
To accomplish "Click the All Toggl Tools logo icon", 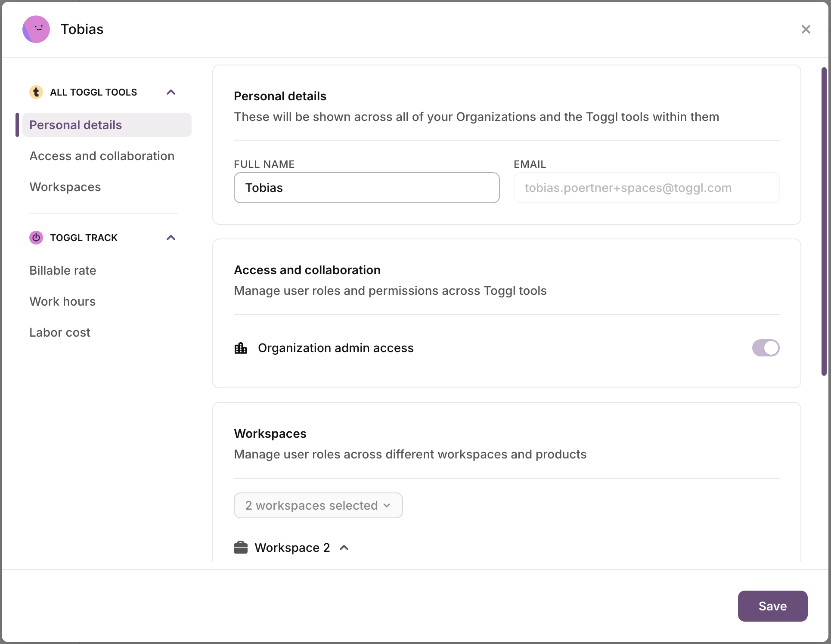I will [x=36, y=92].
